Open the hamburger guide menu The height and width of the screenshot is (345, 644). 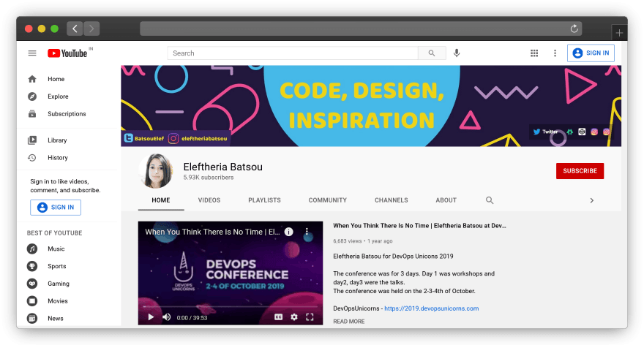click(x=32, y=53)
